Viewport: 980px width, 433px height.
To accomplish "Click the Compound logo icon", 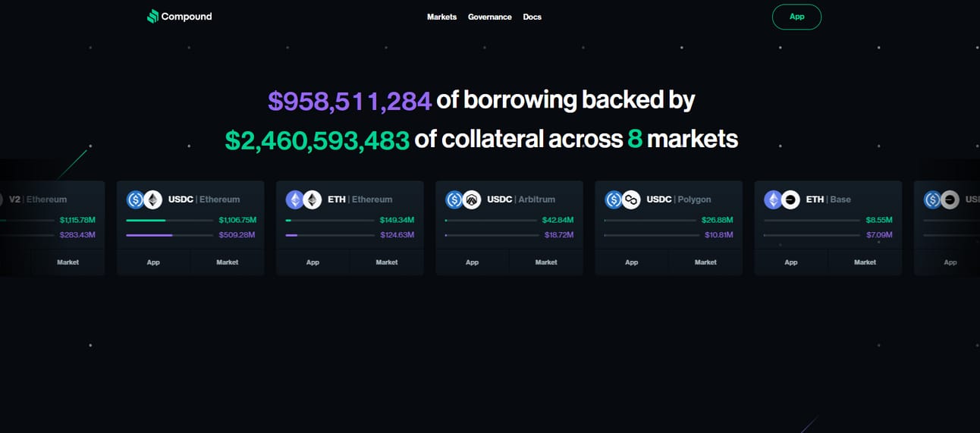I will click(152, 17).
